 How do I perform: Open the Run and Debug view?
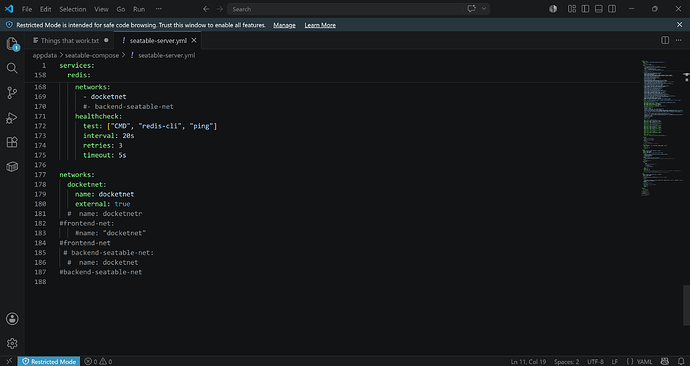click(x=12, y=117)
